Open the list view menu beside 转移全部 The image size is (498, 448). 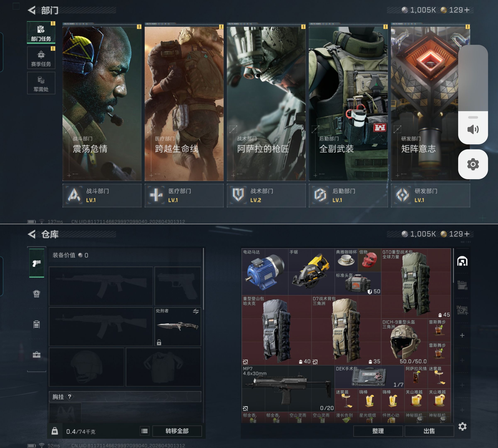coord(145,431)
